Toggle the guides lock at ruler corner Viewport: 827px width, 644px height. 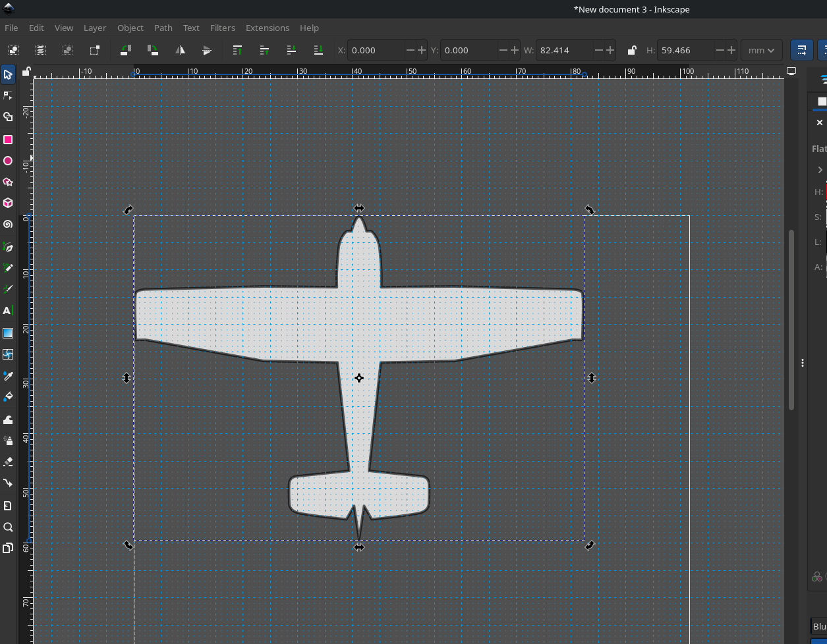26,72
